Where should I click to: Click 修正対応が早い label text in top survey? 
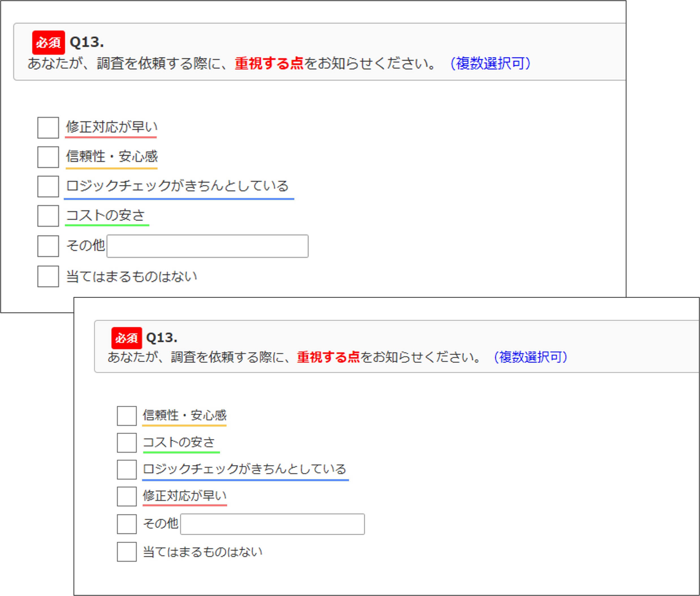click(111, 127)
